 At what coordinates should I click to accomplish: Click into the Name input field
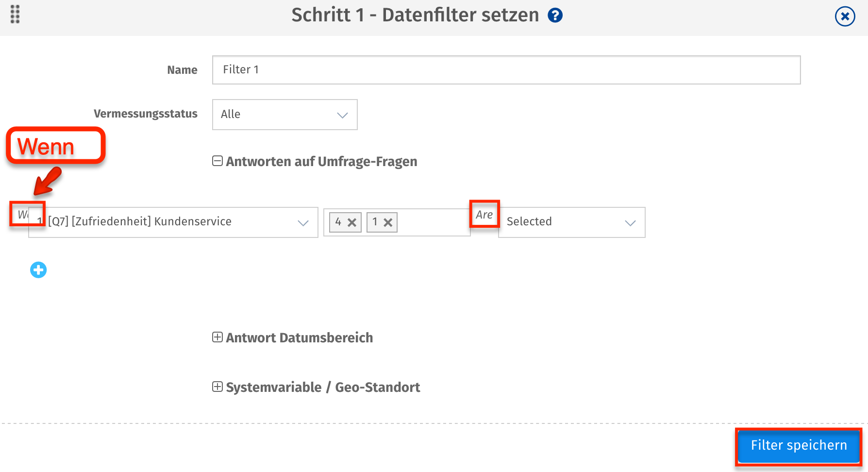tap(506, 70)
